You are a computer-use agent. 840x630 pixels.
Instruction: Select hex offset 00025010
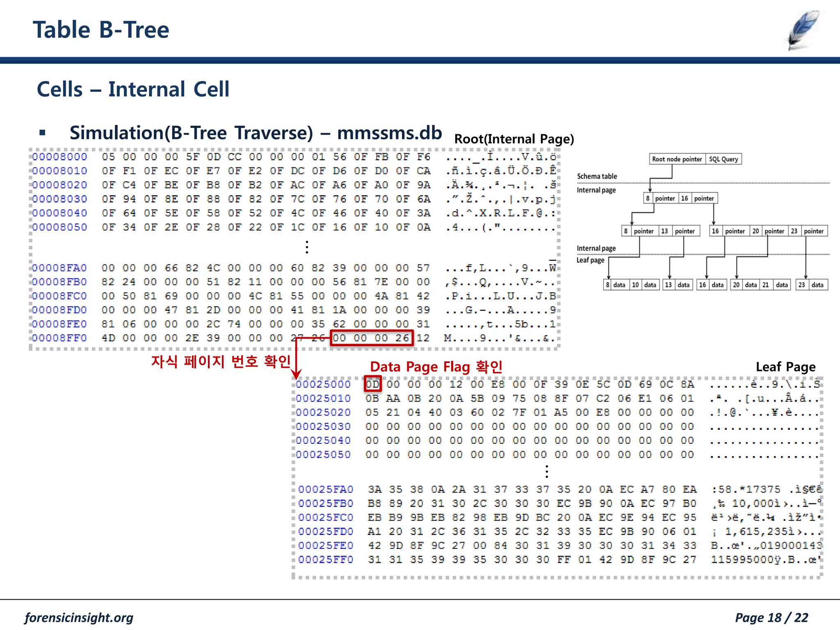click(x=323, y=398)
